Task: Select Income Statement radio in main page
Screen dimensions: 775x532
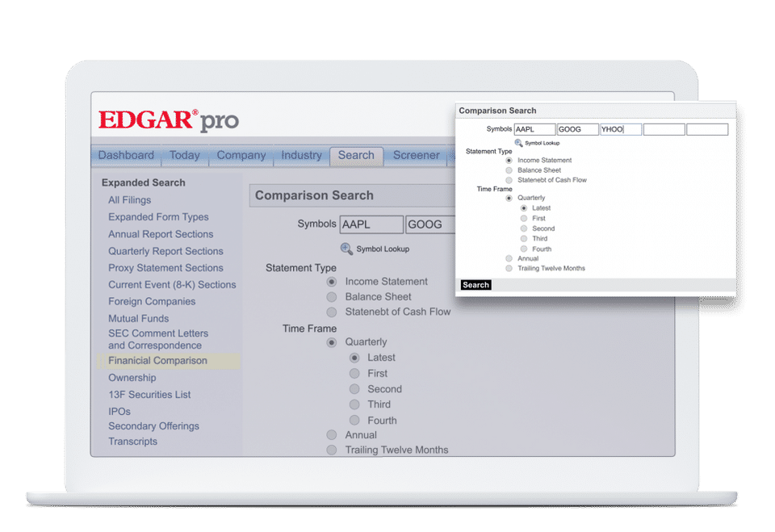Action: [x=332, y=282]
